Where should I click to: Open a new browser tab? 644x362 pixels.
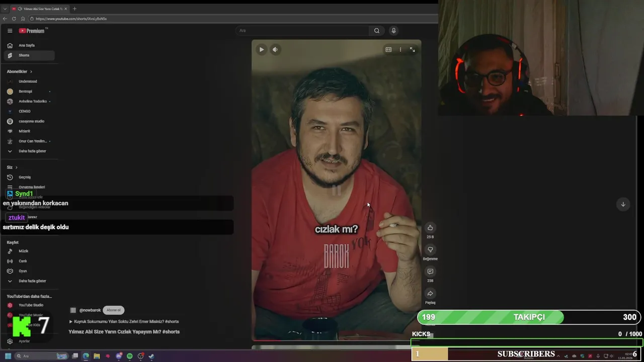(74, 9)
